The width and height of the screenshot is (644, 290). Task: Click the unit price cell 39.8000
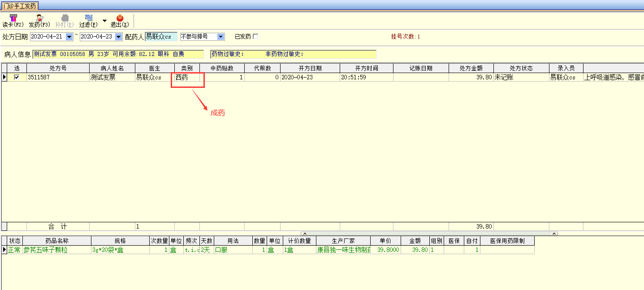[385, 250]
